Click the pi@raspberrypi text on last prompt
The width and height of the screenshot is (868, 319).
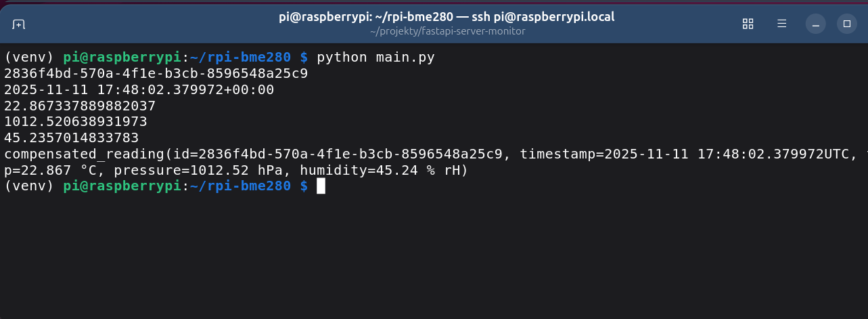(x=122, y=186)
